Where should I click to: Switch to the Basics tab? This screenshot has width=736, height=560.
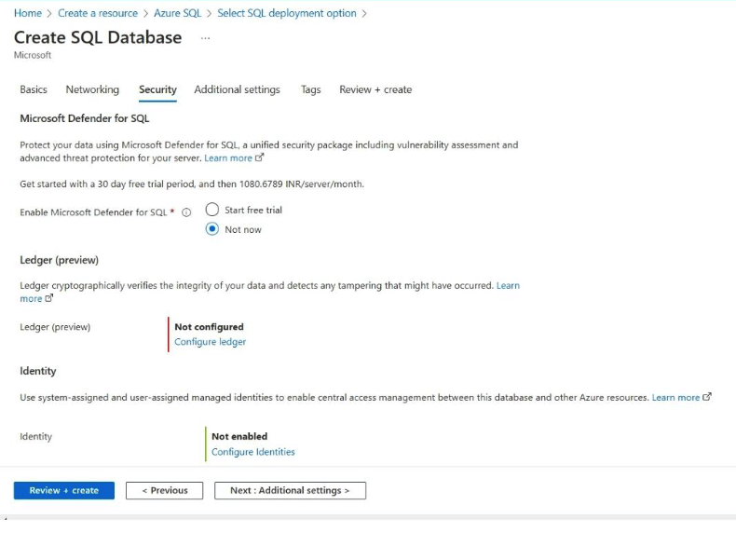[x=34, y=89]
